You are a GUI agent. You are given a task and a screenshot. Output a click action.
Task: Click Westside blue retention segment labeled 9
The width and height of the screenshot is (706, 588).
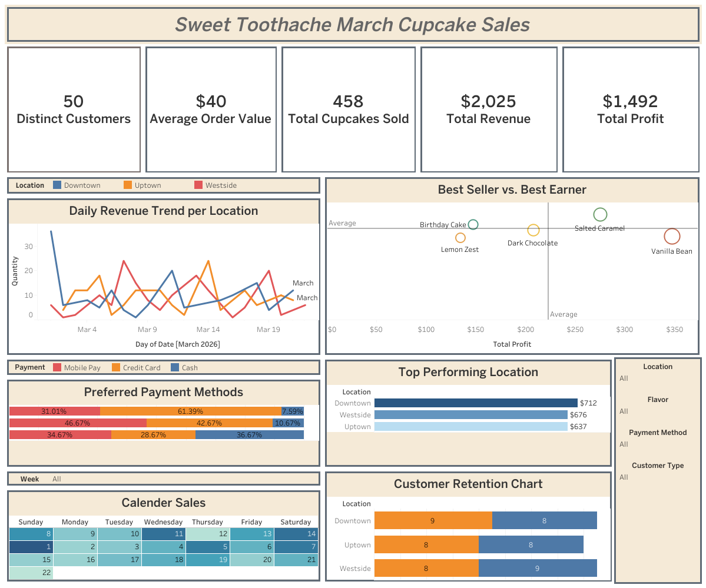[538, 568]
